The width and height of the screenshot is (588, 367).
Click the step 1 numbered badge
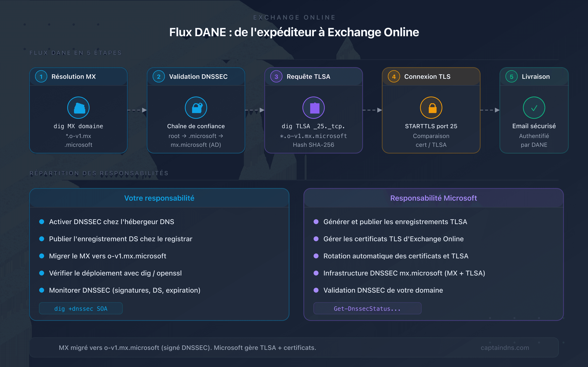point(41,76)
